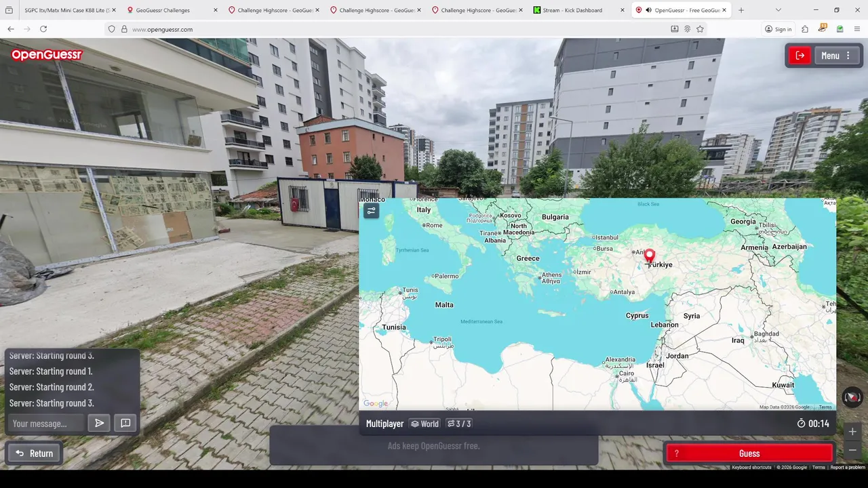Click the chat report message icon
The height and width of the screenshot is (488, 868).
pyautogui.click(x=125, y=423)
